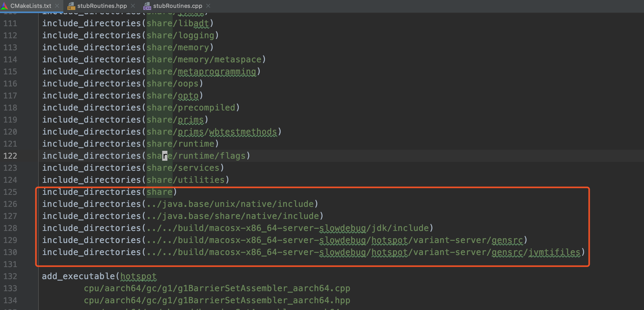This screenshot has height=310, width=644.
Task: Click the path ../java.base/share/native/include
Action: click(x=233, y=216)
